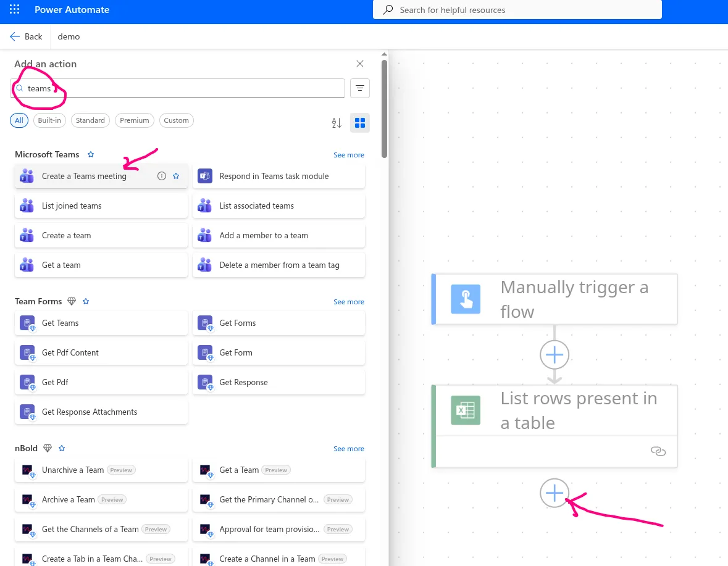
Task: Click the Back button next to demo
Action: pos(26,36)
